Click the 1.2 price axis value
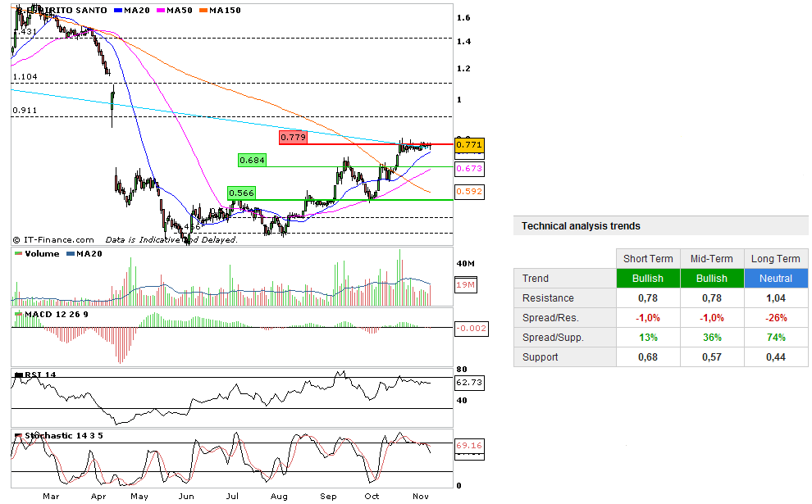 [463, 68]
